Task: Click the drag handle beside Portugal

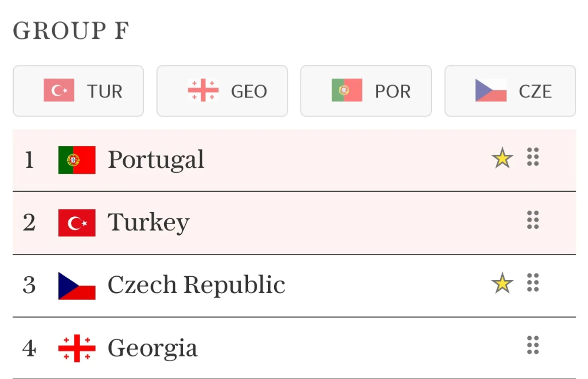Action: [x=533, y=157]
